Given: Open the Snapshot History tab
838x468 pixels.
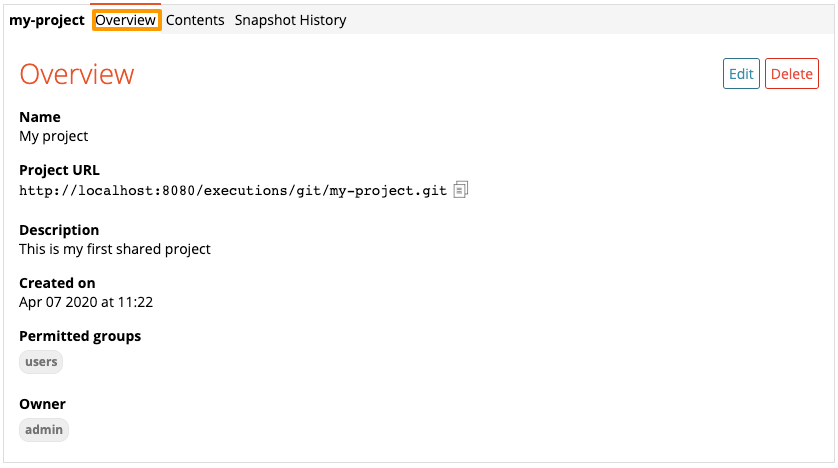Looking at the screenshot, I should tap(290, 20).
